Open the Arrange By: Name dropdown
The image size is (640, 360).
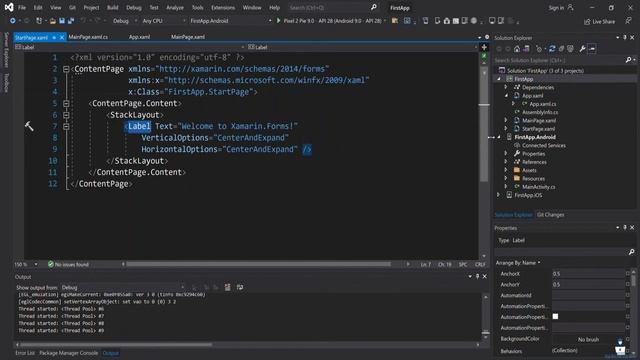(518, 263)
